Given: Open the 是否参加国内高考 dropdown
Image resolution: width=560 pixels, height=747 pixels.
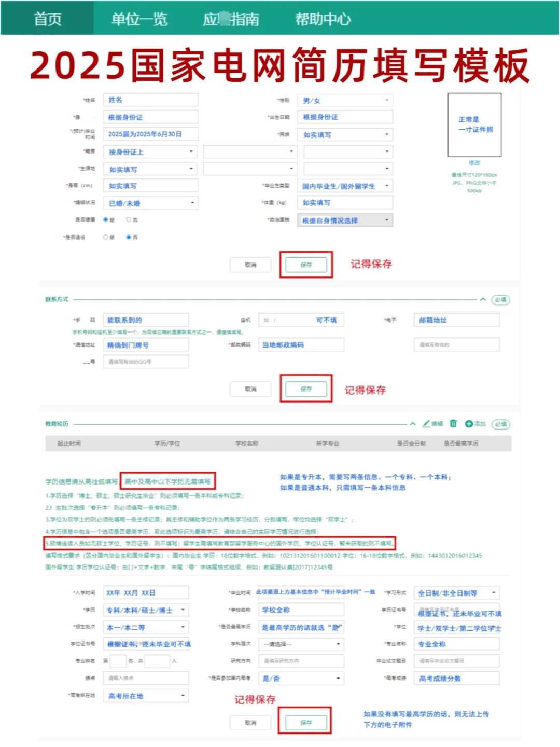Looking at the screenshot, I should (x=301, y=678).
